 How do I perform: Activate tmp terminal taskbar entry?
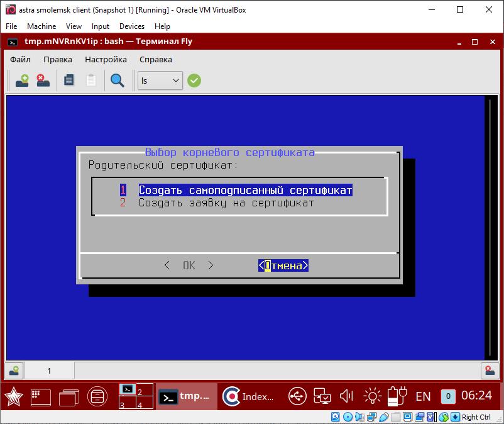coord(187,396)
